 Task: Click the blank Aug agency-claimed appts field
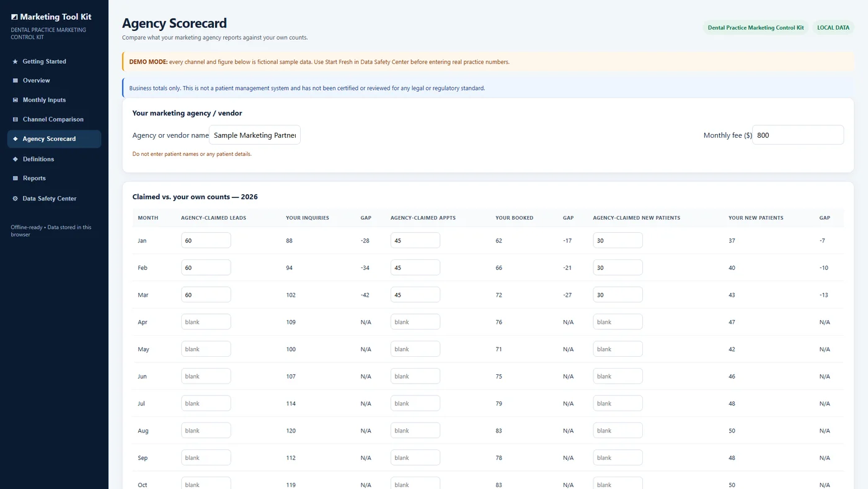415,431
